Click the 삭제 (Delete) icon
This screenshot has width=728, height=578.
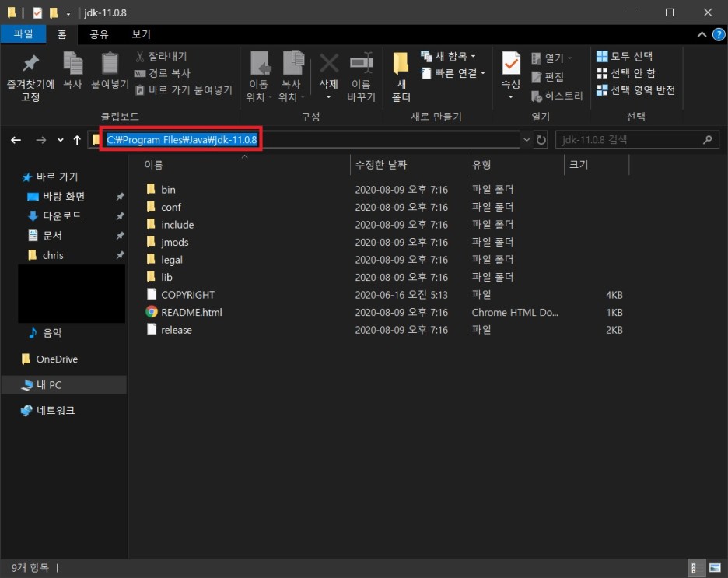[328, 77]
